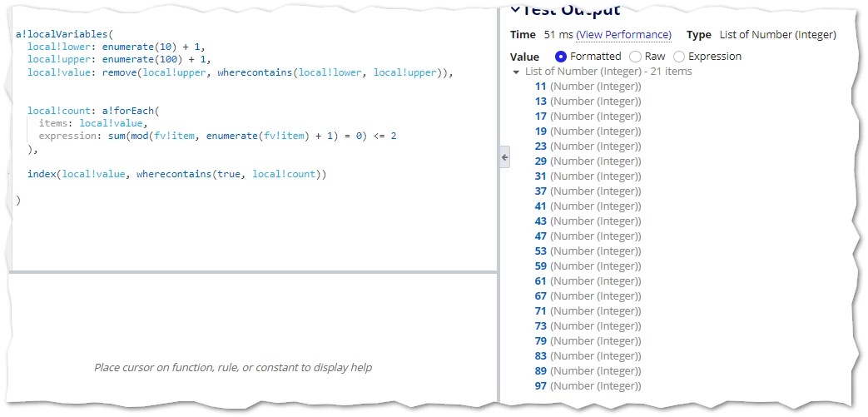
Task: Click the value 11 in the output list
Action: click(540, 87)
